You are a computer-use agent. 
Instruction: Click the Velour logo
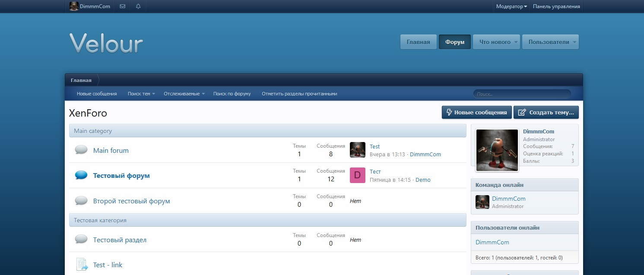tap(106, 43)
